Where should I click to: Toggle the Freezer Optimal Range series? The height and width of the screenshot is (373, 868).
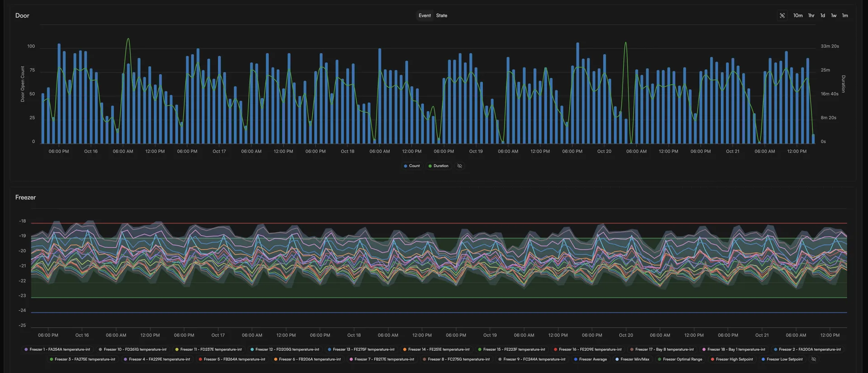pos(680,359)
